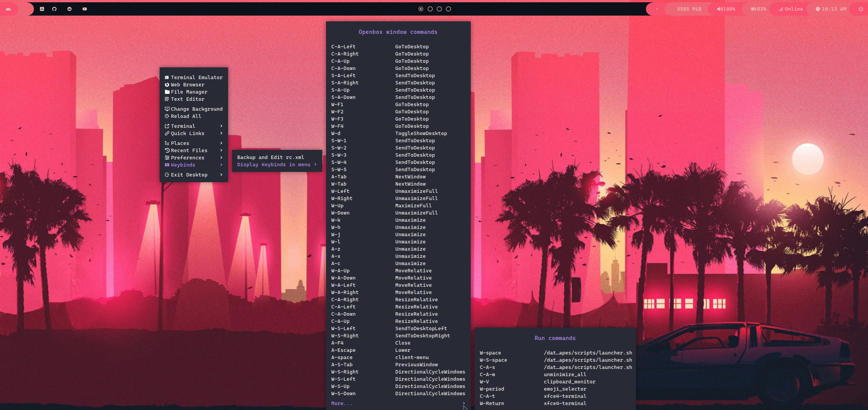Viewport: 868px width, 410px height.
Task: Click the A-Escape Lower row
Action: click(x=398, y=350)
